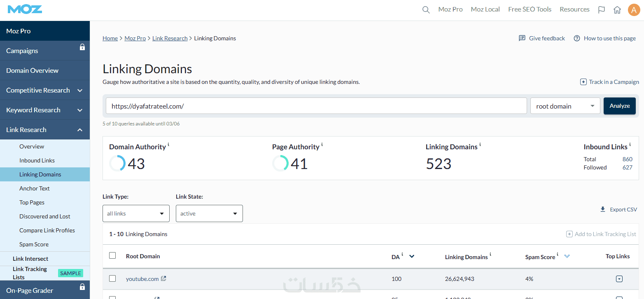Viewport: 644px width, 299px height.
Task: Expand Top Links for youtube.com
Action: pos(619,279)
